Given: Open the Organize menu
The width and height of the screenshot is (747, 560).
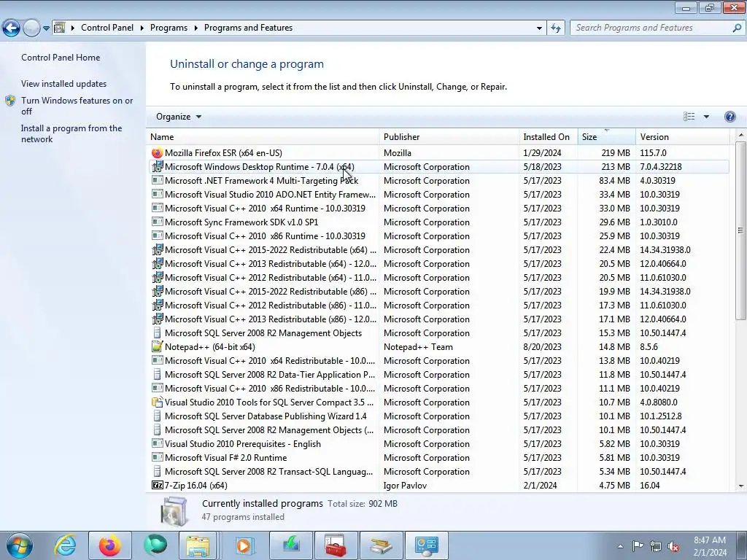Looking at the screenshot, I should tap(179, 117).
